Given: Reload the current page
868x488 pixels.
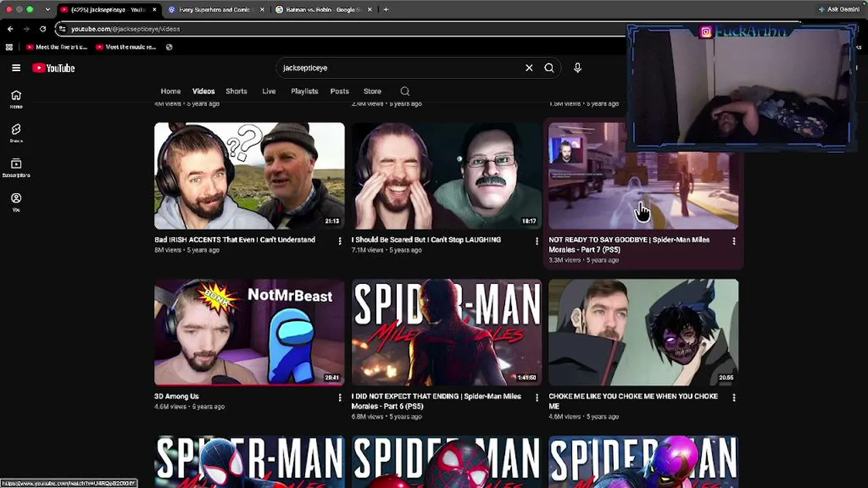Looking at the screenshot, I should pyautogui.click(x=43, y=29).
